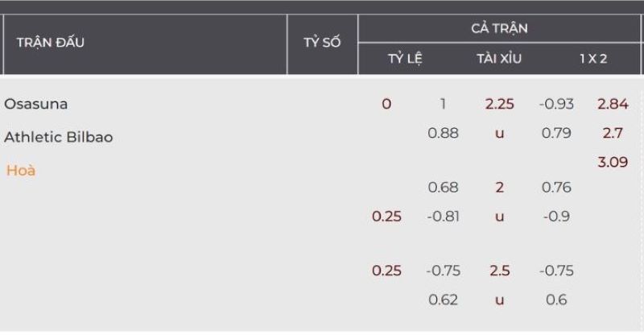The height and width of the screenshot is (335, 644).
Task: Open the Osasuna team link
Action: tap(36, 104)
